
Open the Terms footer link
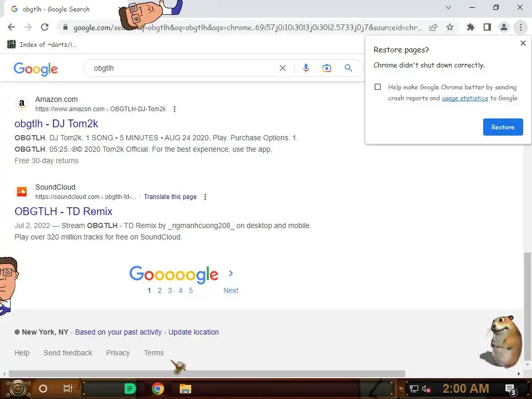(x=154, y=353)
